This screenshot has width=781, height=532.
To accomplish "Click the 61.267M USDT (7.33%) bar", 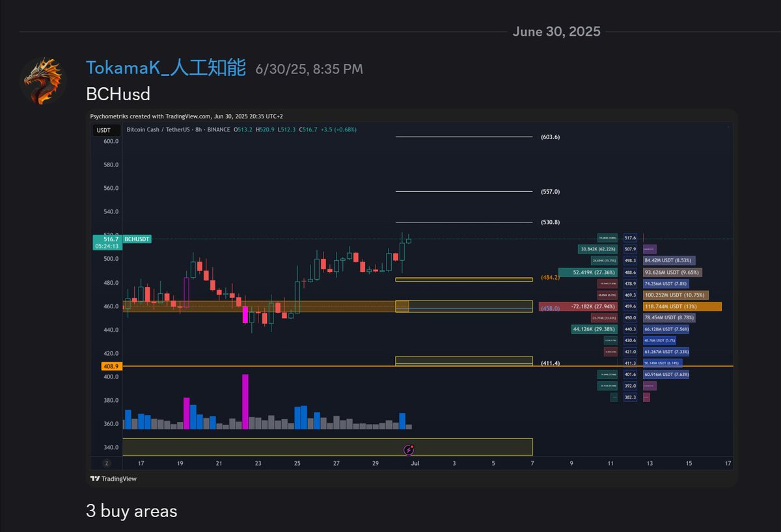I will [x=666, y=352].
